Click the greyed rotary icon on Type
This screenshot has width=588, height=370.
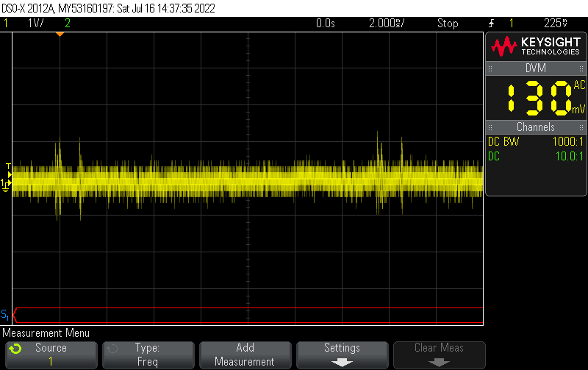(112, 349)
